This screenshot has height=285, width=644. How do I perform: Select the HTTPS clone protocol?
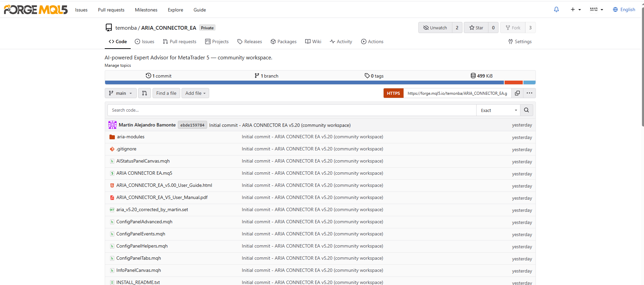[393, 93]
